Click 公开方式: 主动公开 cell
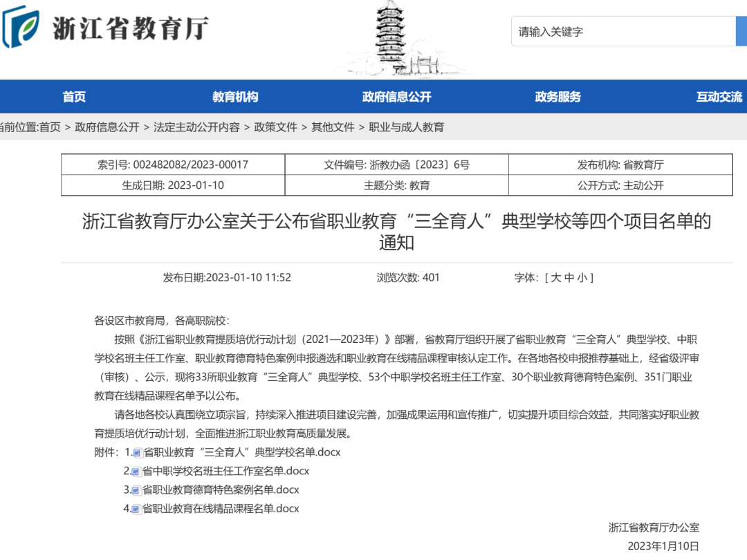The image size is (747, 560). 620,185
